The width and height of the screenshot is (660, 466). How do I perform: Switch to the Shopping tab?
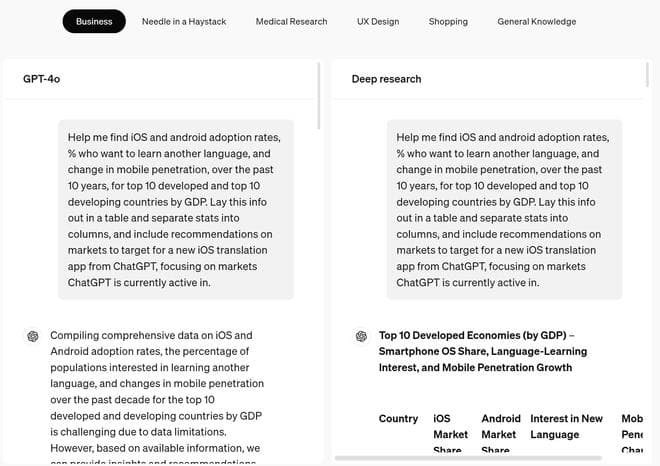point(449,21)
